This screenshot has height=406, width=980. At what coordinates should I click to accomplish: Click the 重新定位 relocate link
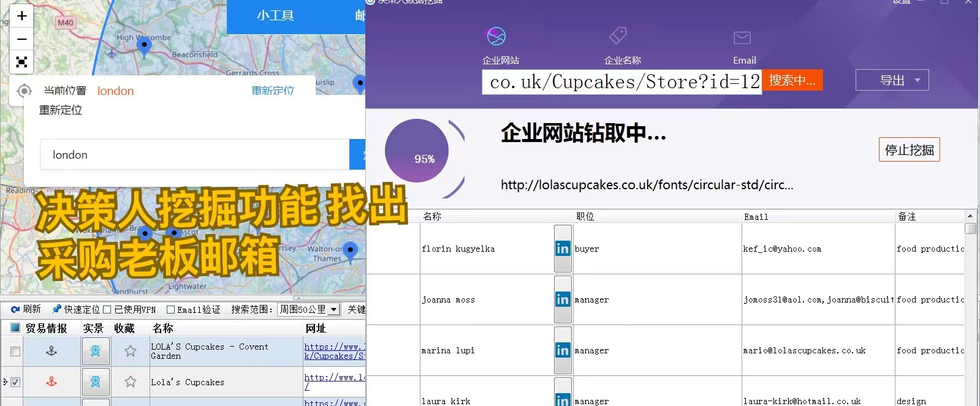pos(273,91)
